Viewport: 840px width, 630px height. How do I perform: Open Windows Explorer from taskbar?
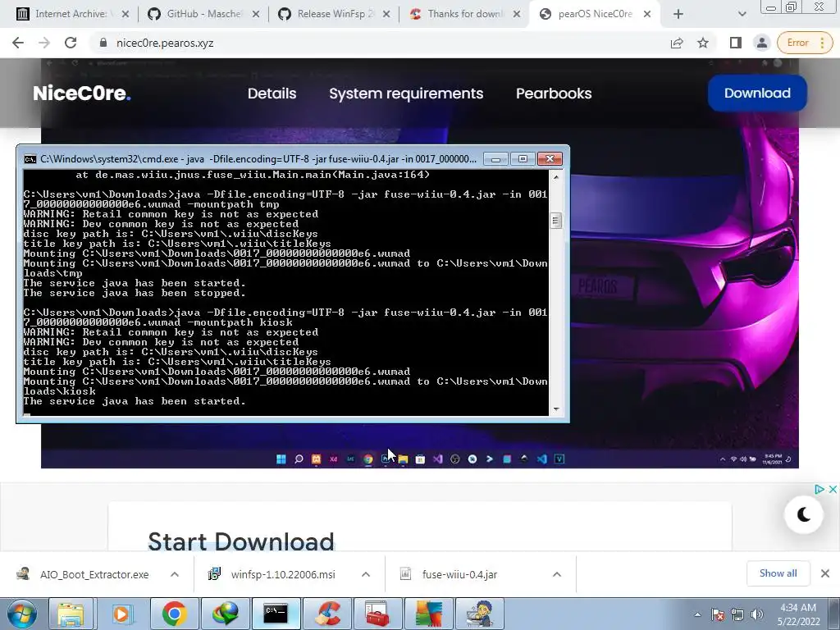(x=71, y=614)
